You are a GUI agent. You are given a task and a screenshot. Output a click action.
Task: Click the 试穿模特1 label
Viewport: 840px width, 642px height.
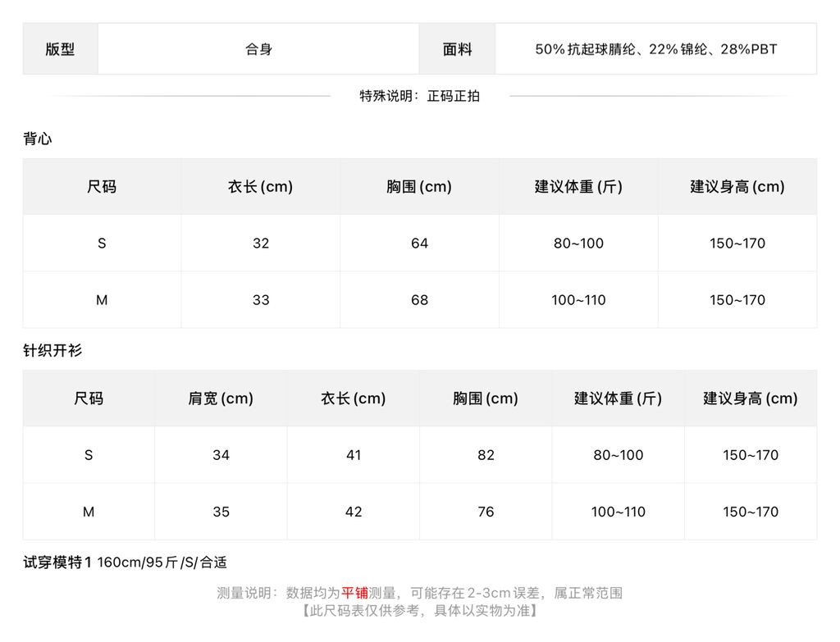coord(57,562)
